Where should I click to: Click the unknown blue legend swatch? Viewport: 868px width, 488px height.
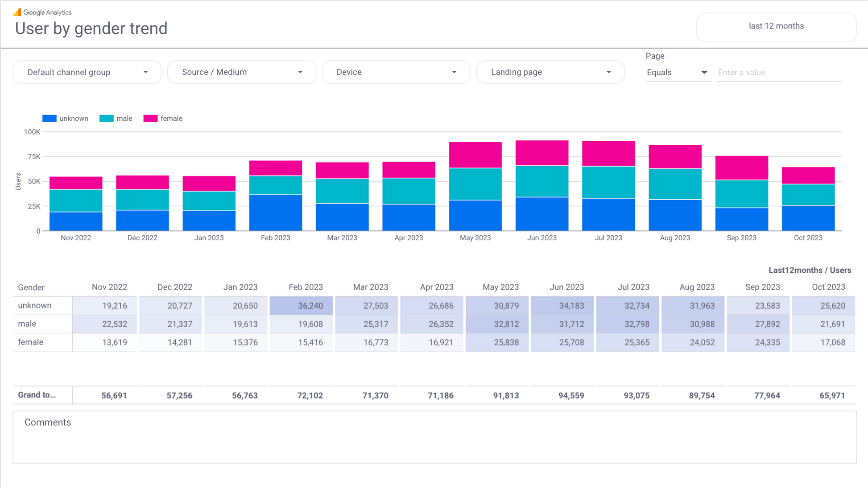(50, 119)
